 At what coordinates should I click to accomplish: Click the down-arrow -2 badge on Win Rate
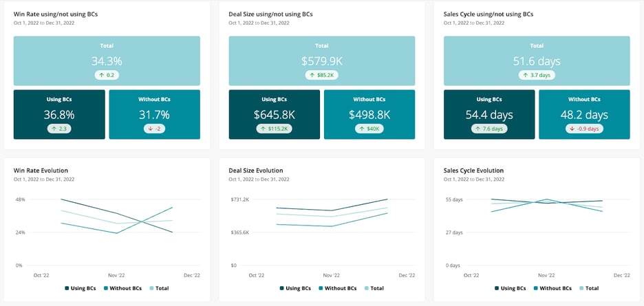[x=154, y=129]
